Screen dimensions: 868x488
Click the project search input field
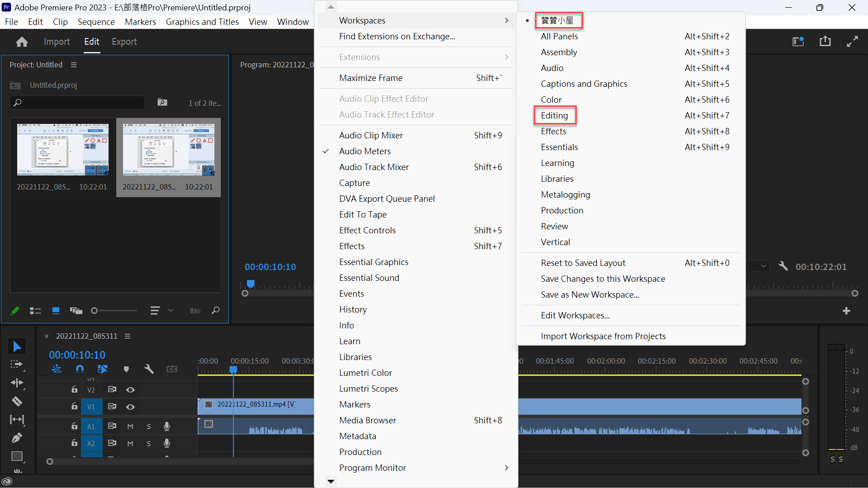click(x=77, y=103)
